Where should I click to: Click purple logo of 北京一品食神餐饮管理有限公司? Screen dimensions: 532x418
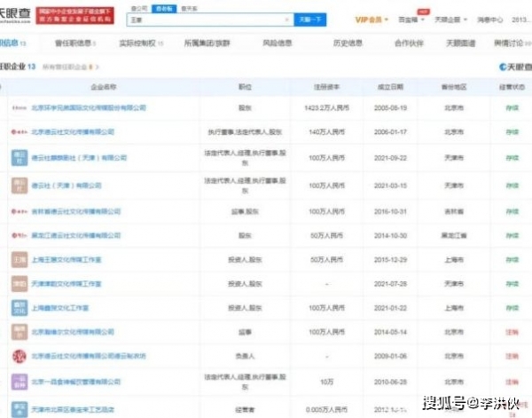pyautogui.click(x=20, y=382)
